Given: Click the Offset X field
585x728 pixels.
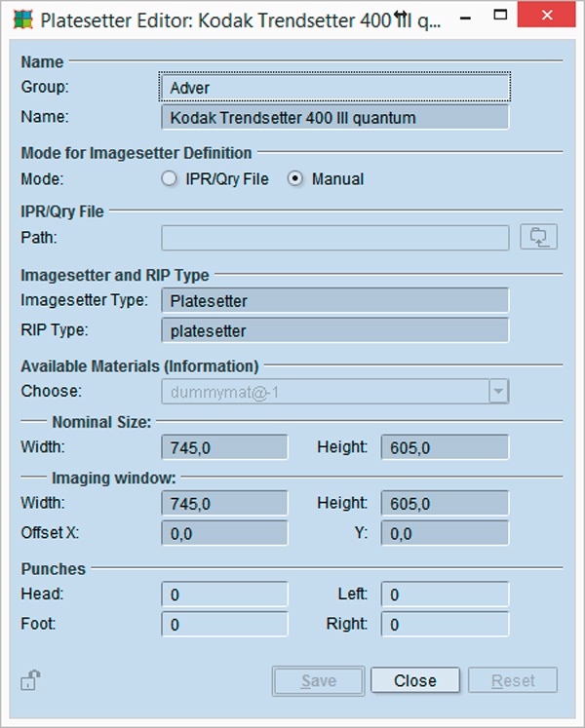Looking at the screenshot, I should coord(224,533).
